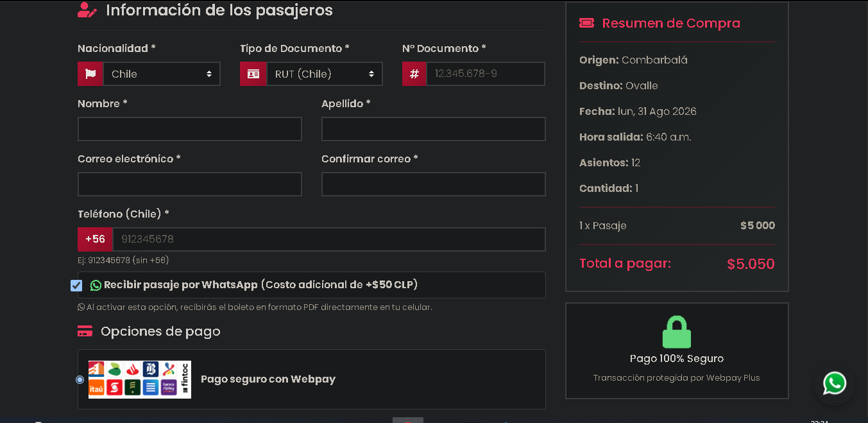Click the Destino: Ovalle line
The image size is (868, 423).
618,86
